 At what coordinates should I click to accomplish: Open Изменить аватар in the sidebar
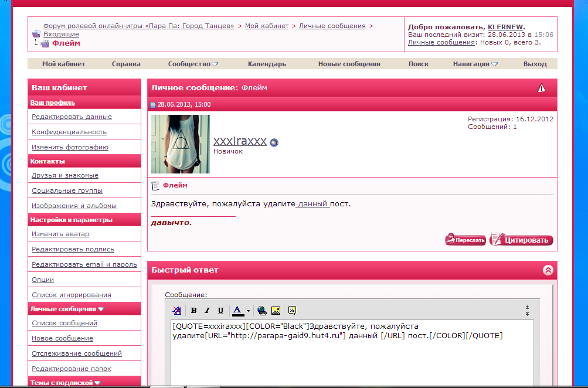point(60,234)
